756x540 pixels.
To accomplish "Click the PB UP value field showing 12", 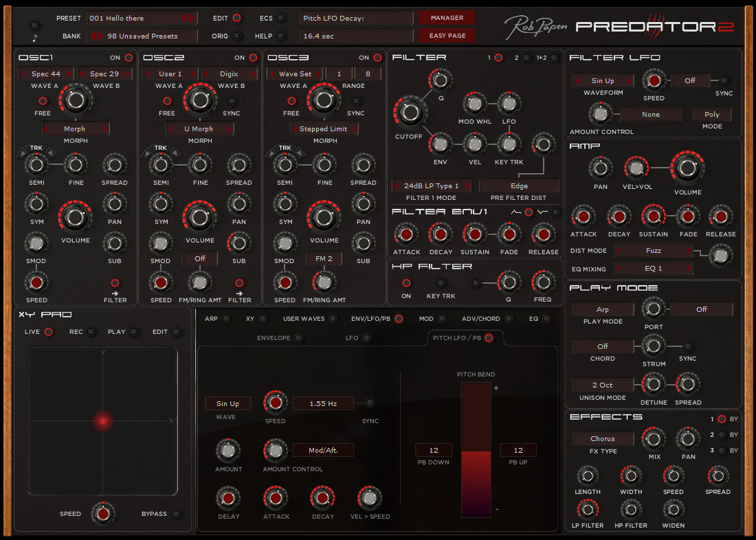I will (518, 450).
